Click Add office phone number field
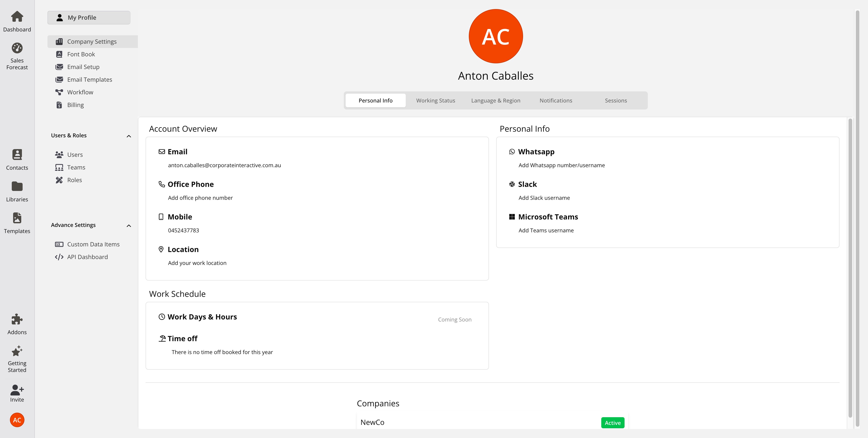This screenshot has height=438, width=868. pyautogui.click(x=200, y=198)
